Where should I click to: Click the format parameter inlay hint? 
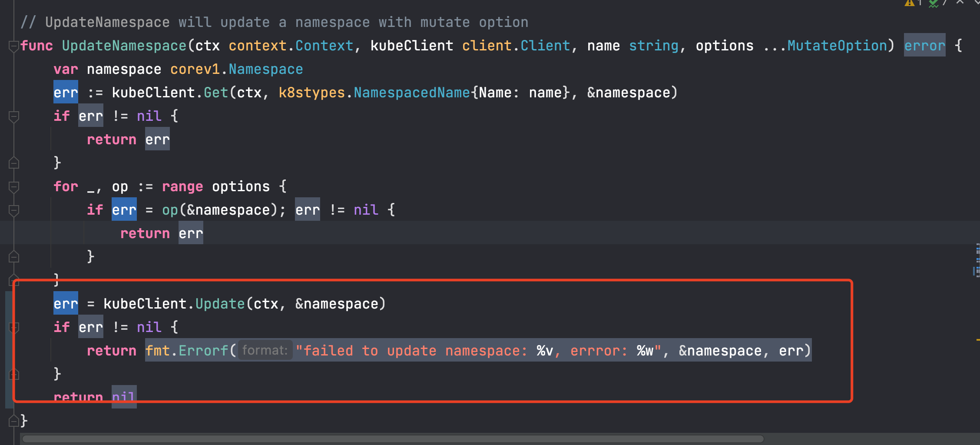(x=265, y=350)
